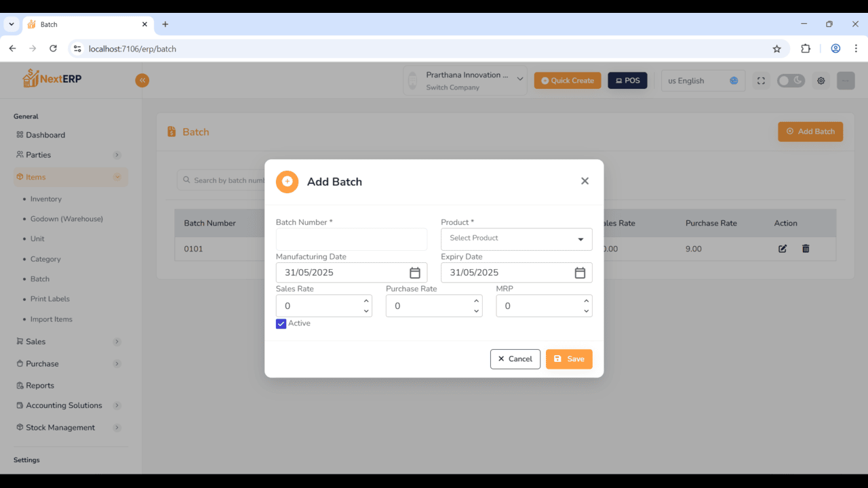
Task: Click browser extensions puzzle icon
Action: coord(806,49)
